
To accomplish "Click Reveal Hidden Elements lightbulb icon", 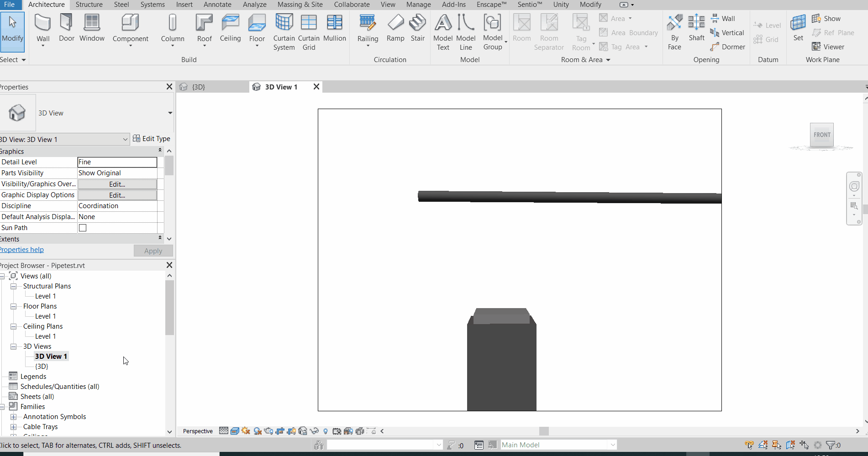I will 325,431.
